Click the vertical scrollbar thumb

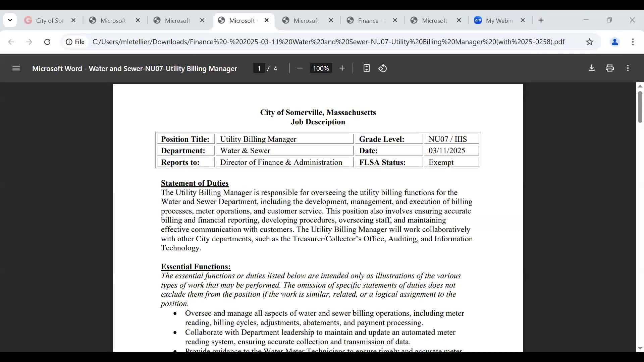pos(640,107)
